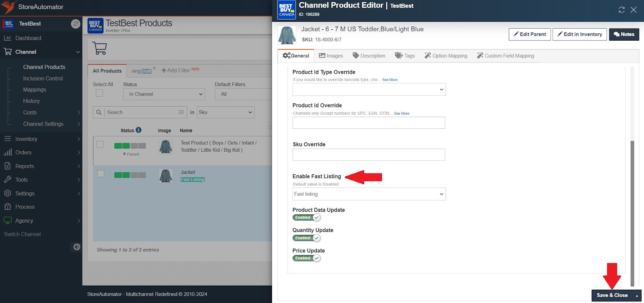Expand the Parent disclosure under Test Product
The image size is (644, 303).
[131, 154]
